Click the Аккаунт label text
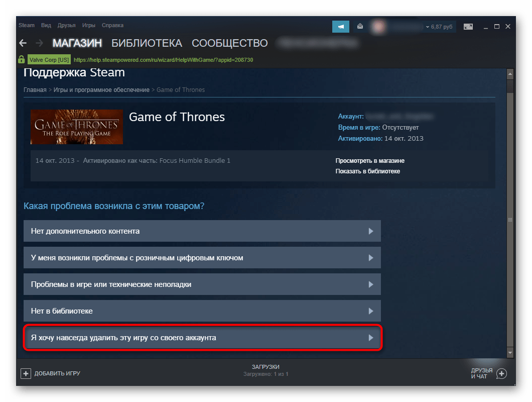The height and width of the screenshot is (402, 532). point(351,116)
